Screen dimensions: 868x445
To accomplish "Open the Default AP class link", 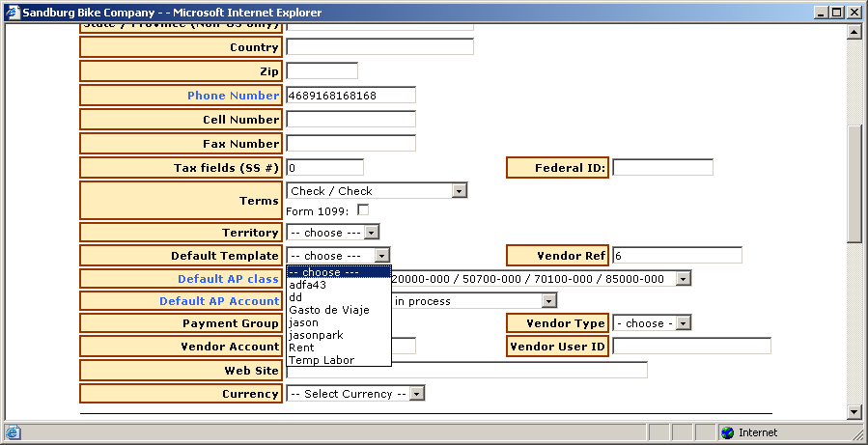I will [x=227, y=279].
